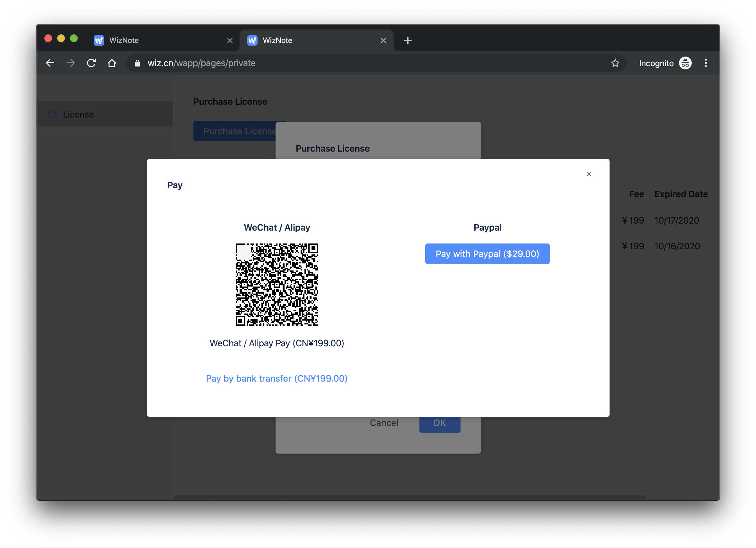Image resolution: width=756 pixels, height=548 pixels.
Task: Click the Paypal heading
Action: pyautogui.click(x=487, y=227)
